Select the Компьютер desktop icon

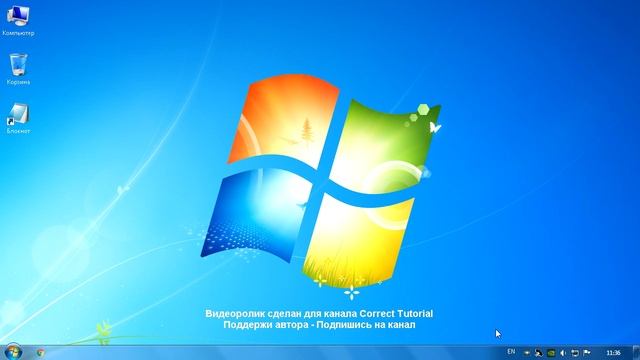pyautogui.click(x=18, y=21)
